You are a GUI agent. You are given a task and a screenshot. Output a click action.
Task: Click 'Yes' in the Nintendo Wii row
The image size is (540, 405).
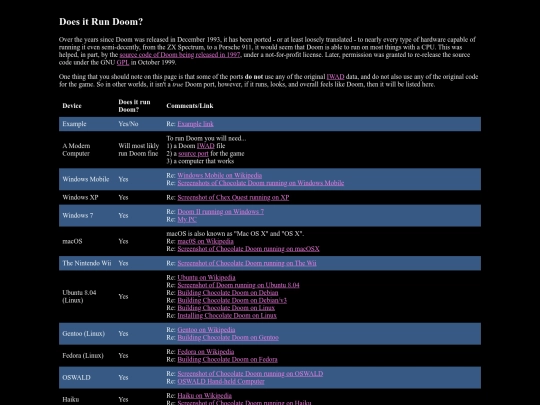pos(123,263)
